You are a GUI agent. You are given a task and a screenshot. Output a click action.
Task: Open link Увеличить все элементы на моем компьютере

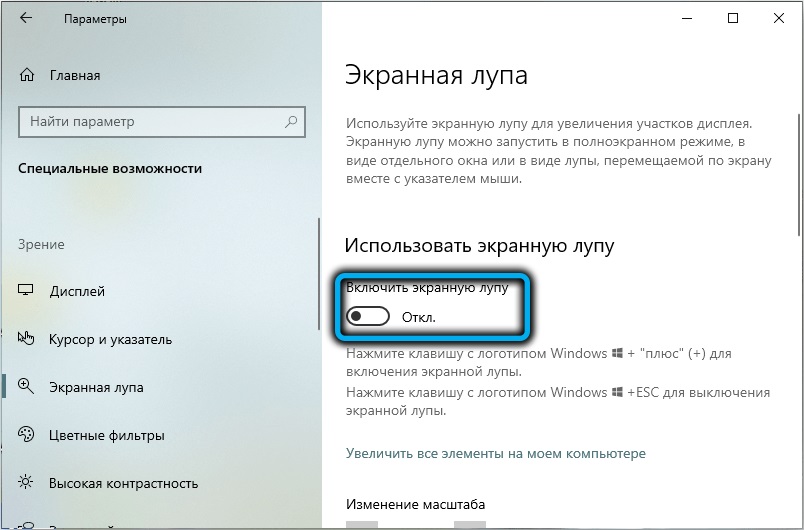click(496, 453)
